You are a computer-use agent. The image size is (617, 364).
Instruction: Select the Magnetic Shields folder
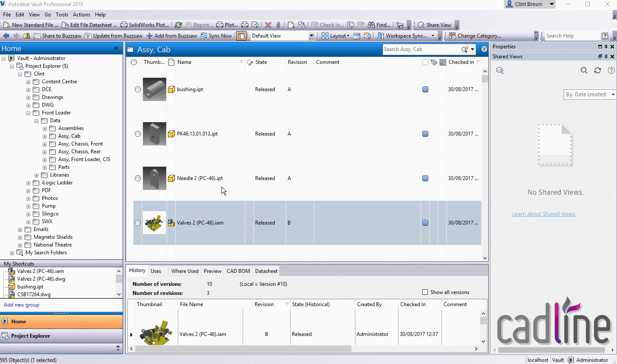pos(53,237)
